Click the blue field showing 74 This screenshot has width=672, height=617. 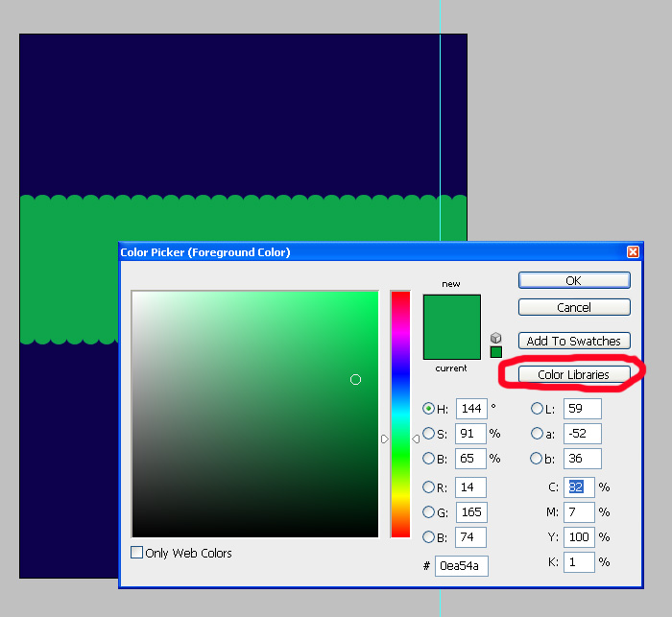click(470, 536)
